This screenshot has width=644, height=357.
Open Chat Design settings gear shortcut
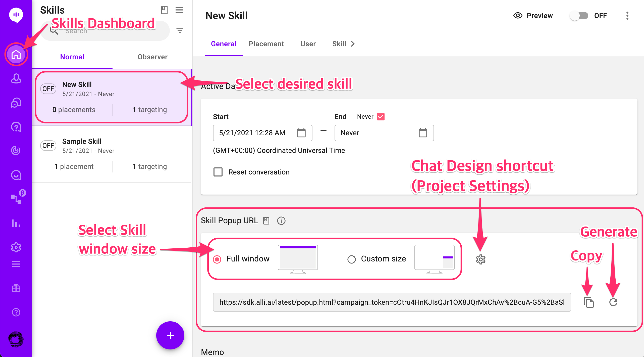coord(480,259)
